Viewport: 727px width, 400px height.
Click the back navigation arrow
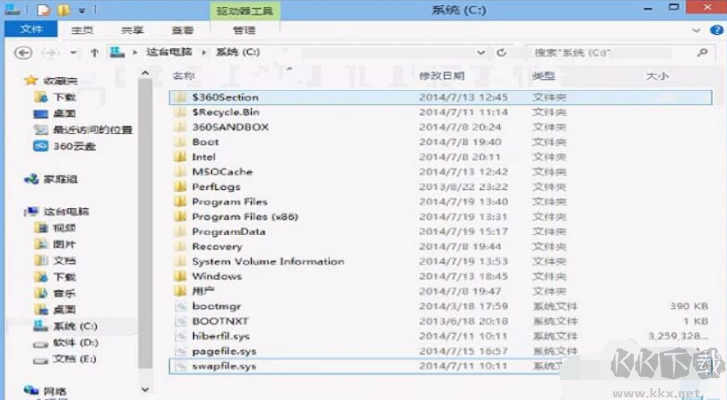click(23, 53)
